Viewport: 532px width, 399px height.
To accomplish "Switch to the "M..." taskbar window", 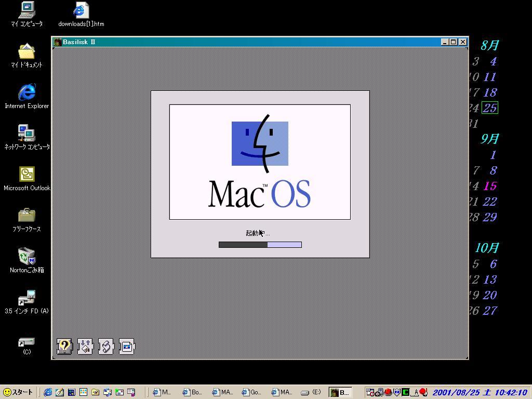I will (163, 392).
